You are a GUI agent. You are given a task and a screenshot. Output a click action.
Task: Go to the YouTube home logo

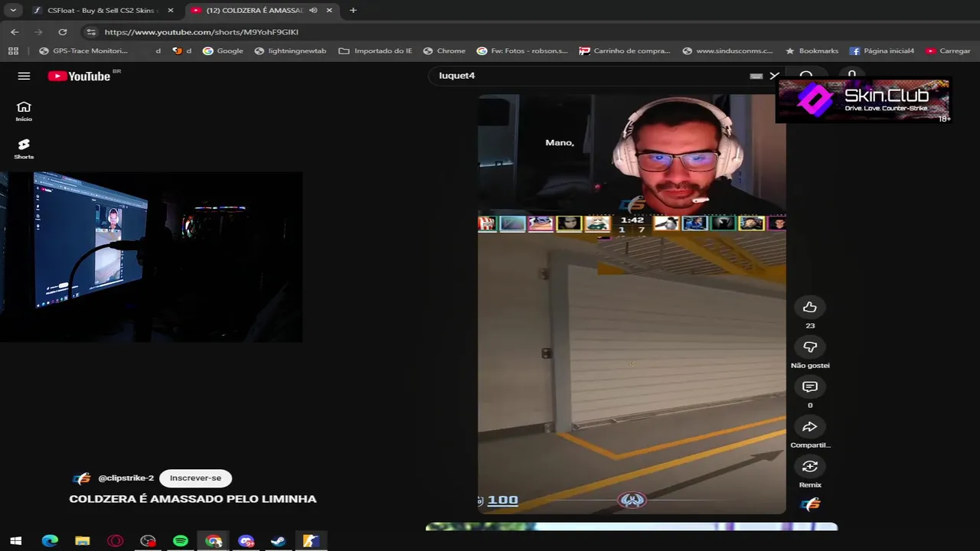(80, 76)
